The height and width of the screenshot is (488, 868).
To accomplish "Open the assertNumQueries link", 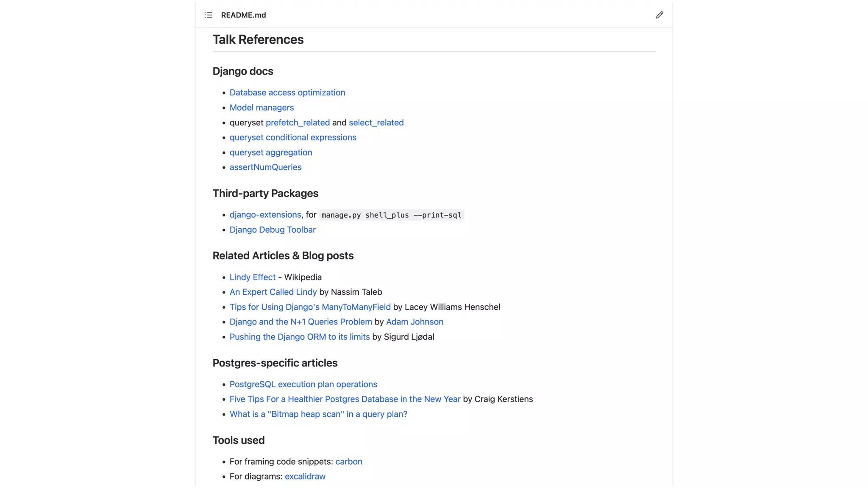I will pos(265,167).
